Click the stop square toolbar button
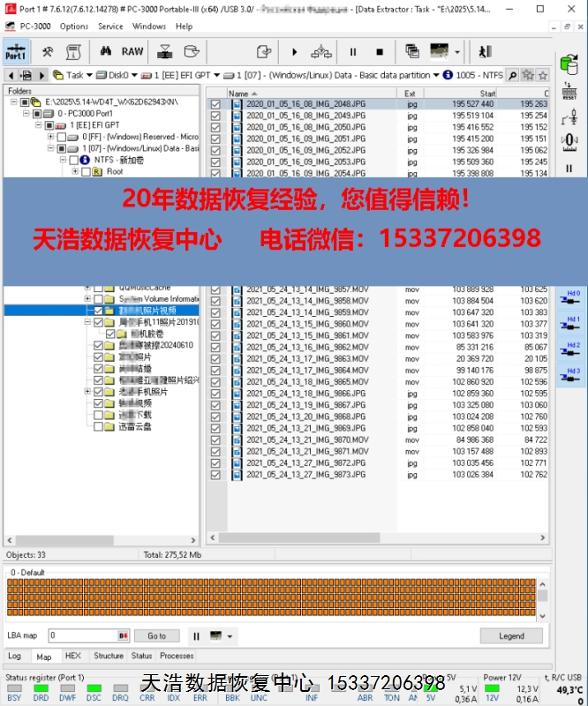Viewport: 588px width, 706px height. click(x=380, y=52)
